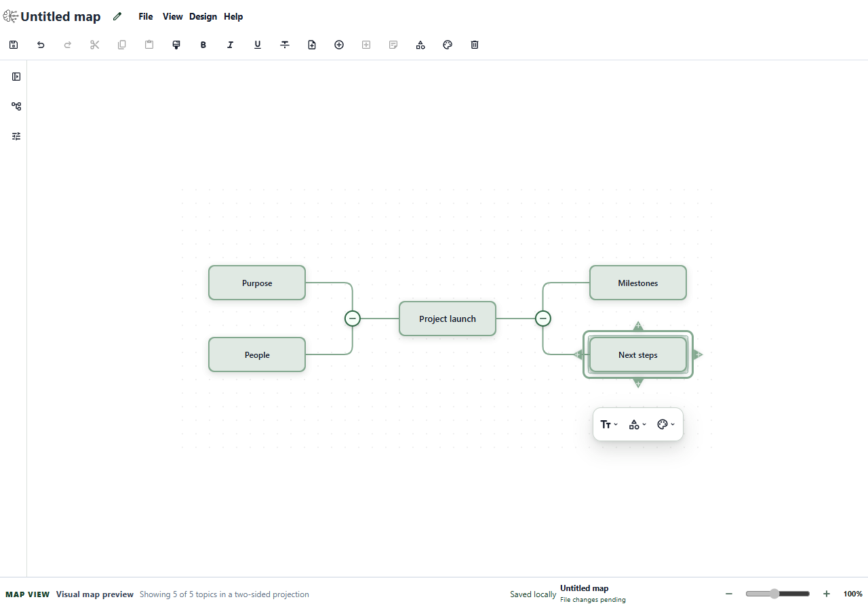Collapse the branch holding Milestones and Next steps
868x610 pixels.
pos(542,319)
